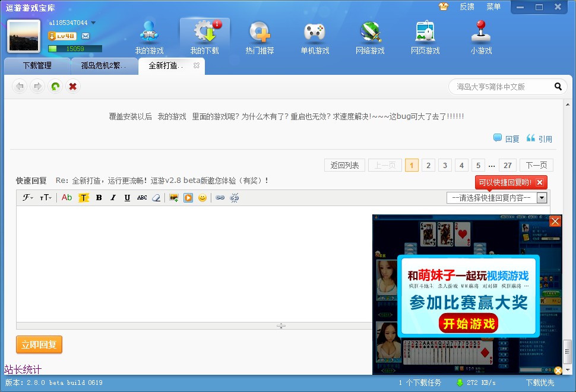576x392 pixels.
Task: Click 回复 reply link
Action: pyautogui.click(x=506, y=138)
